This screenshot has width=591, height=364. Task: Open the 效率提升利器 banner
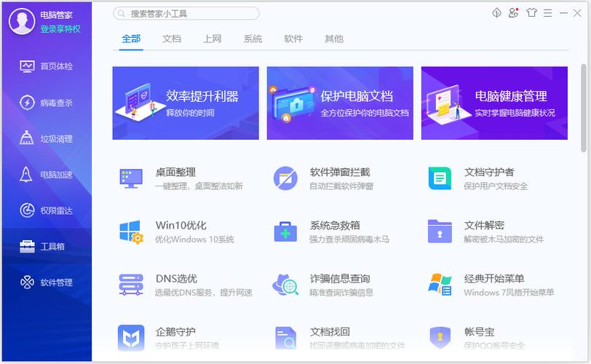[186, 103]
